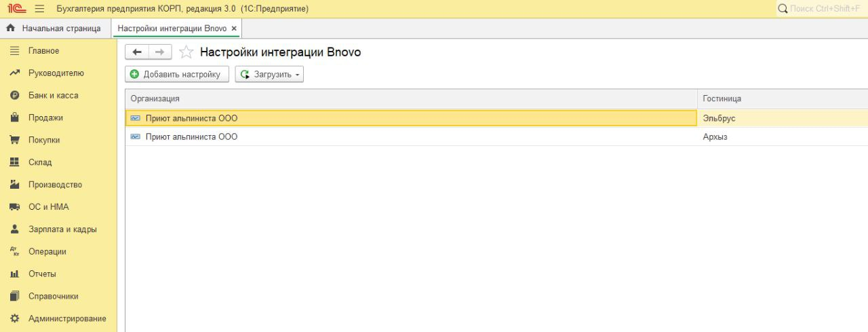Click the Руководителю chart icon
Screen dimensions: 868x332
(14, 73)
